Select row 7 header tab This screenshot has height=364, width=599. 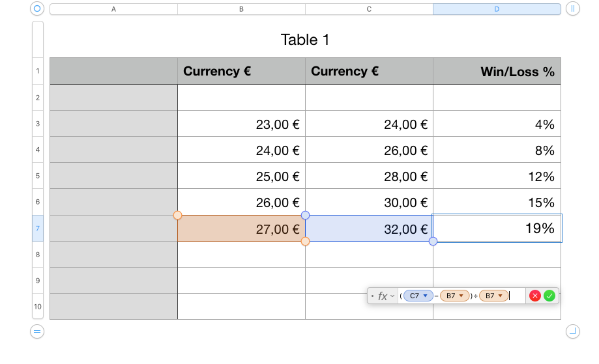38,229
